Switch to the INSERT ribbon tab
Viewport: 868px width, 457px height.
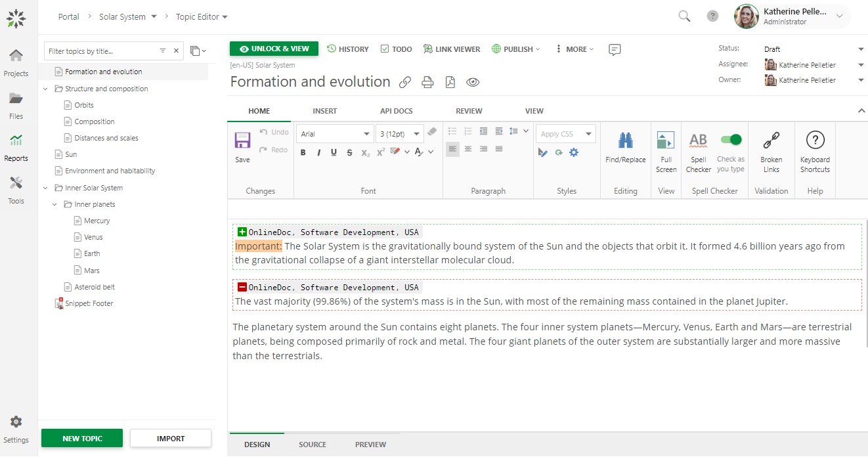(x=325, y=111)
